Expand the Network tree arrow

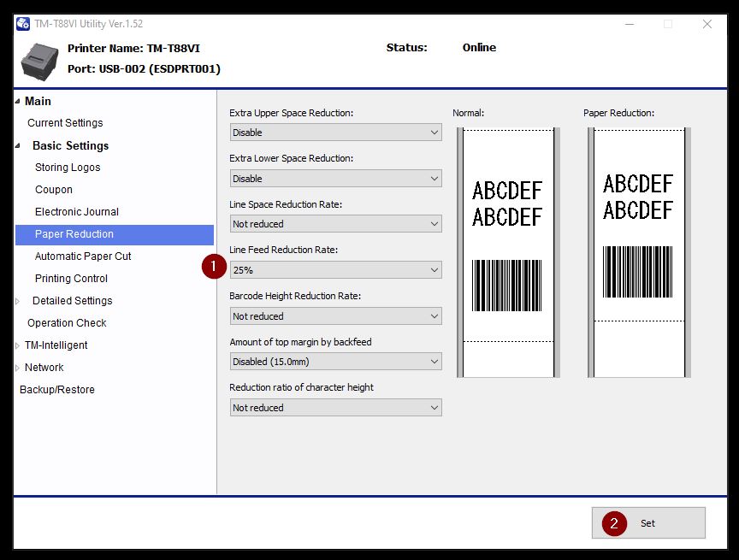tap(17, 368)
